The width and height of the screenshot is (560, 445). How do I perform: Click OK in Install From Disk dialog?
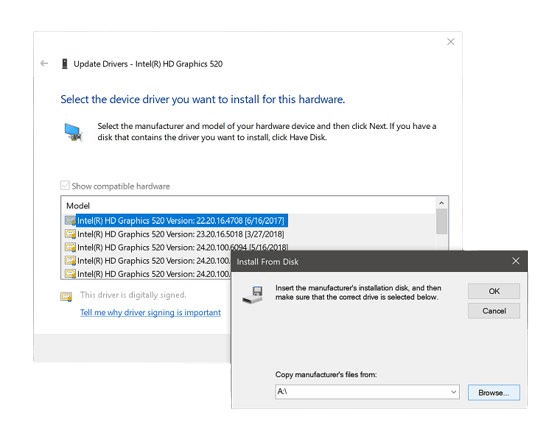494,291
